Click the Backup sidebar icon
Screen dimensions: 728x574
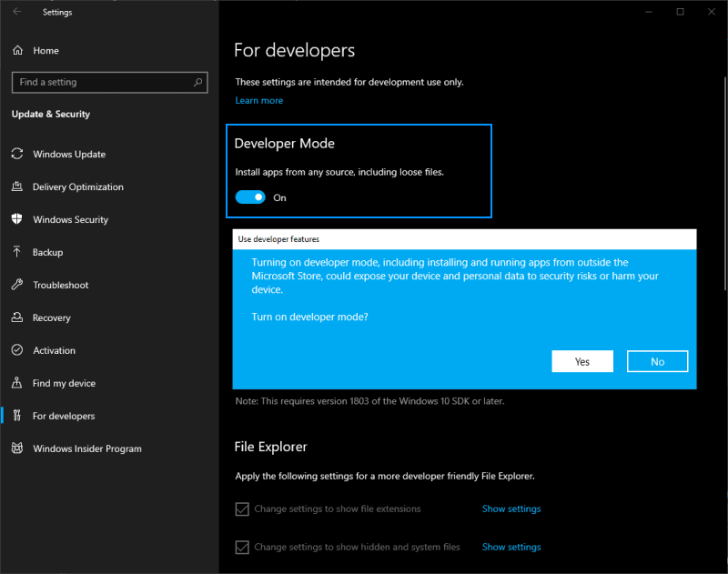[x=17, y=252]
